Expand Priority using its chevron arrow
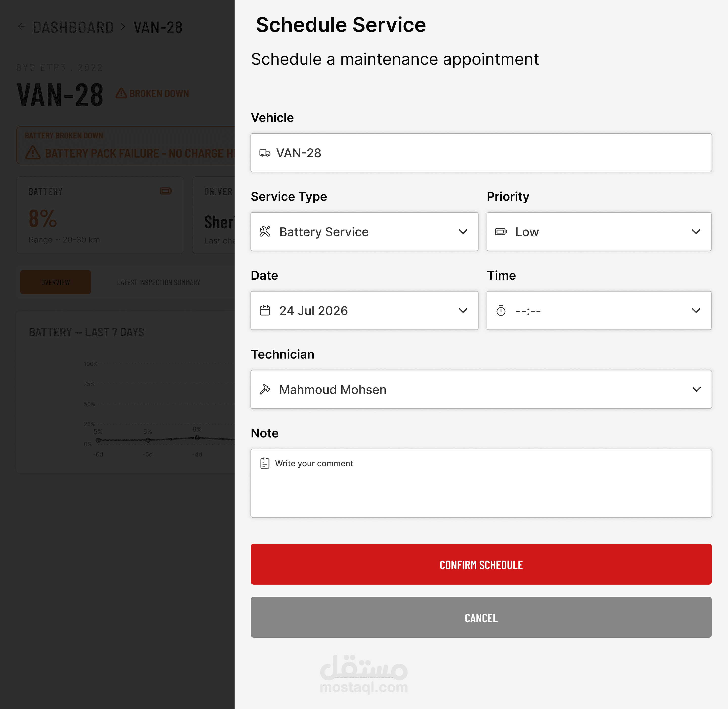Viewport: 728px width, 709px height. point(696,232)
